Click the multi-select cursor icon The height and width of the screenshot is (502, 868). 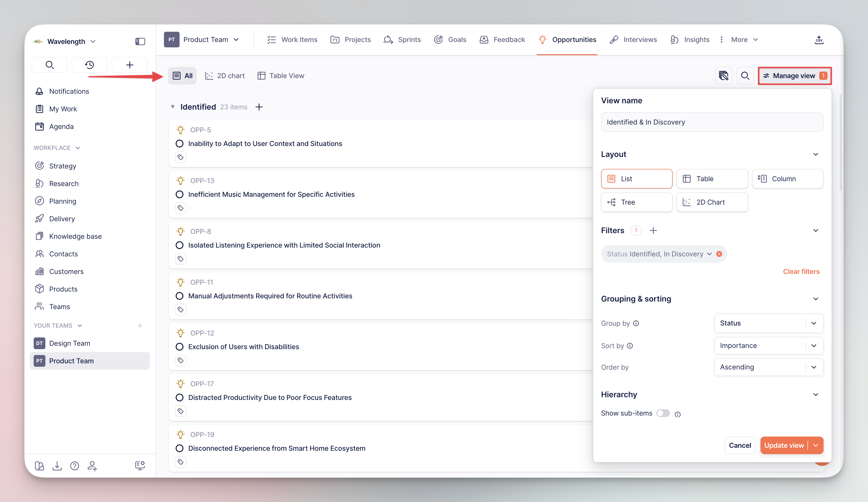724,75
